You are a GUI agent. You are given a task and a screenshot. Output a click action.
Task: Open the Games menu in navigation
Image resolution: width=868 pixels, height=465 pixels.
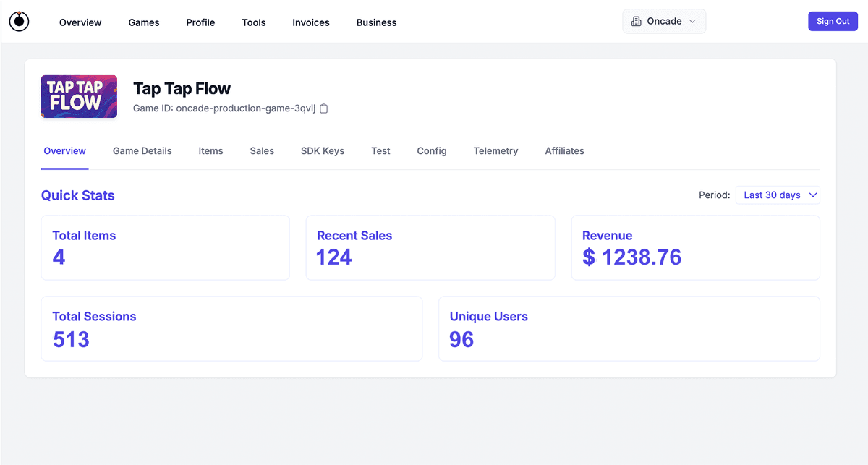144,22
